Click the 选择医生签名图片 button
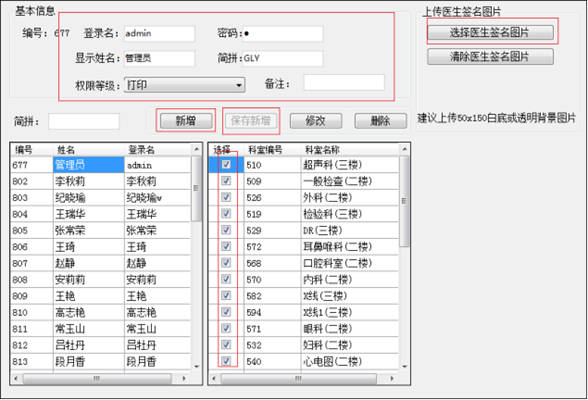The height and width of the screenshot is (400, 588). (x=490, y=32)
